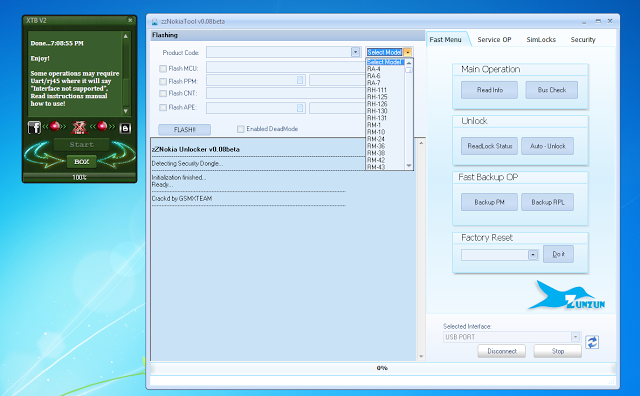
Task: Open Facebook icon in XTB V2 window
Action: tap(34, 128)
